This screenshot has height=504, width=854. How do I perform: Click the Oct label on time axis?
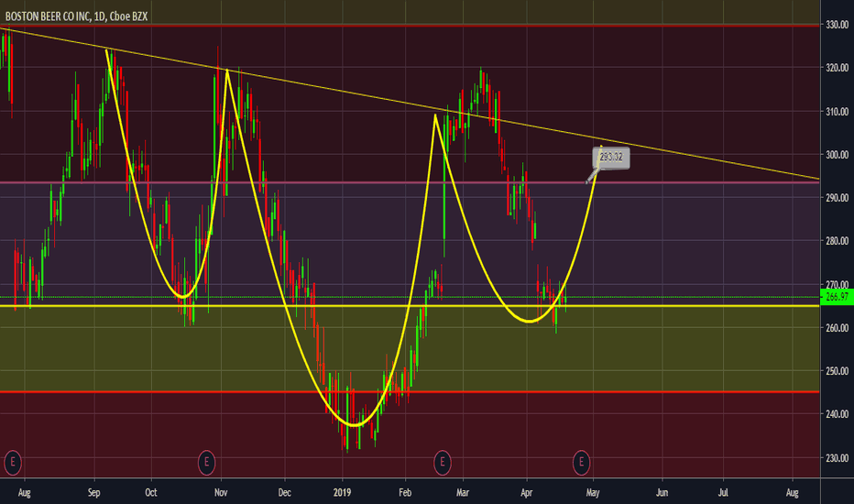151,493
